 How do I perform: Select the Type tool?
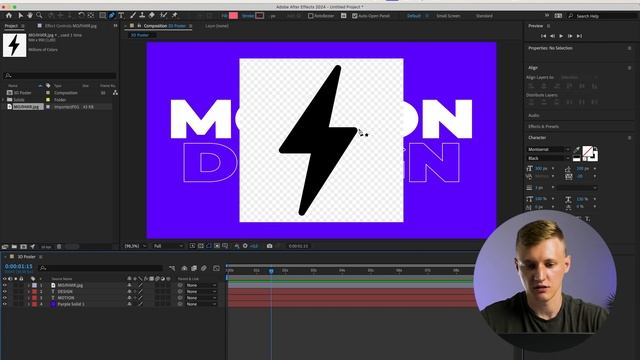pos(121,16)
